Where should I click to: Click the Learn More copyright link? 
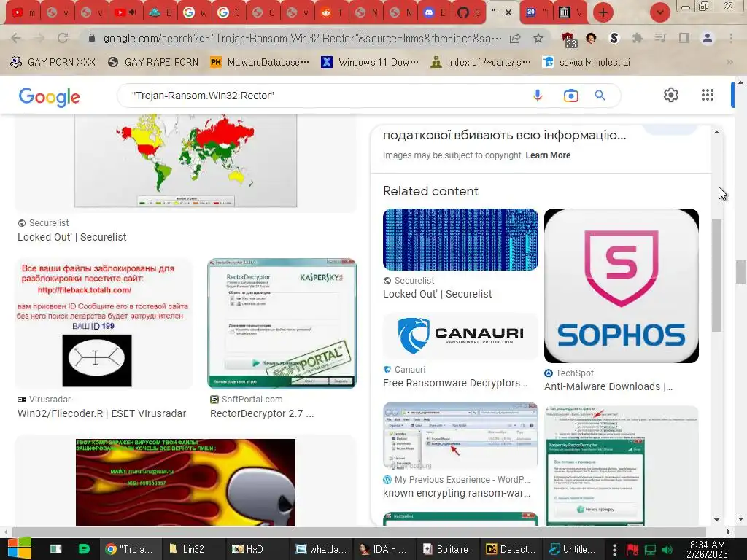(x=548, y=155)
